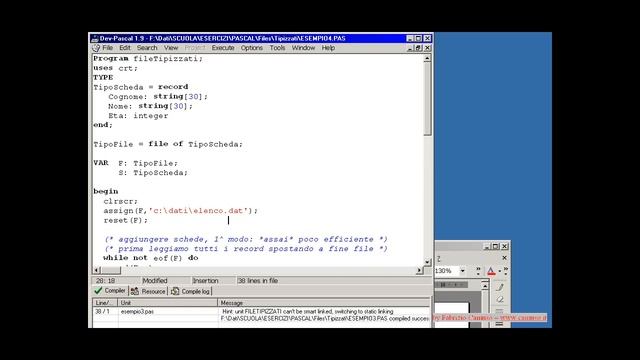The width and height of the screenshot is (640, 360).
Task: Switch to the Compile log tab
Action: (x=191, y=291)
